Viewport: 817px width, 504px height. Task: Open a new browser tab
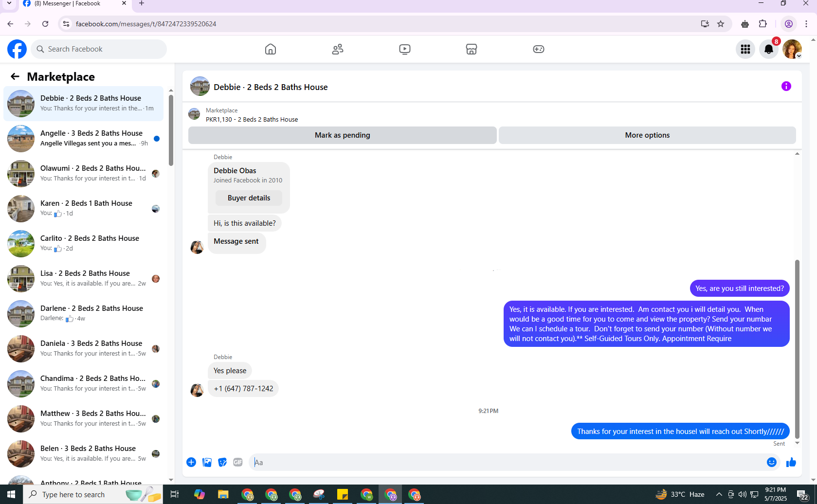[142, 3]
